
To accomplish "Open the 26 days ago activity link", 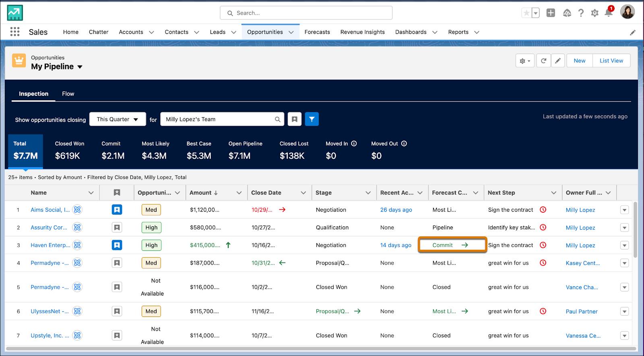I will (x=396, y=210).
